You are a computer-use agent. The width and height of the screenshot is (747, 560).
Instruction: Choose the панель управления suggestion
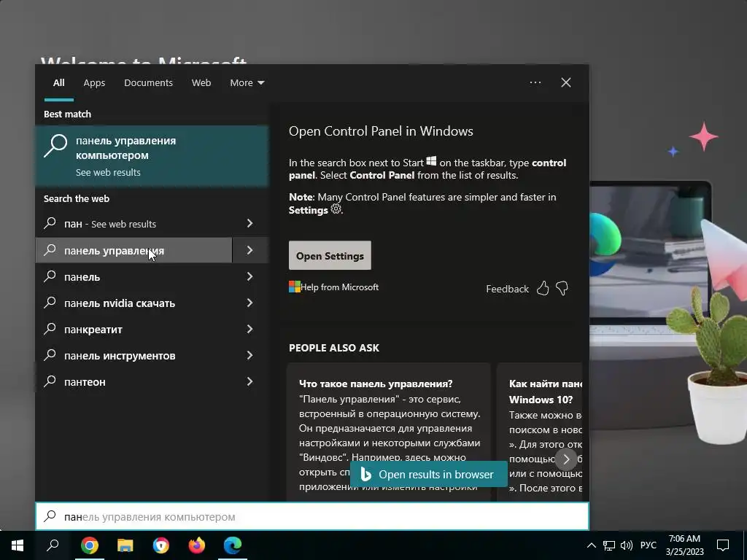tap(134, 250)
